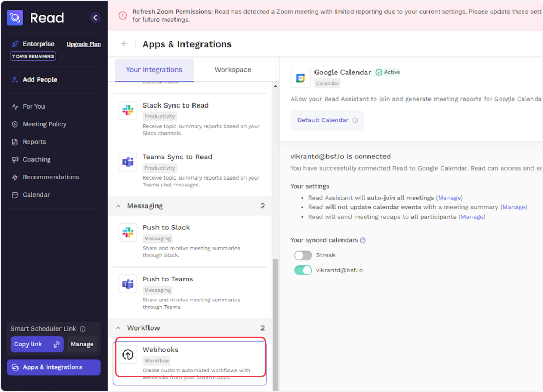Click the Google Calendar icon
The image size is (543, 392).
coord(301,78)
